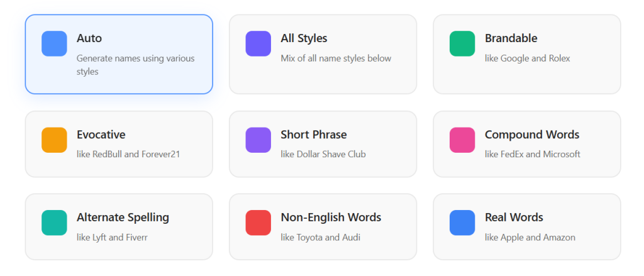Select the Compound Words title
This screenshot has height=276, width=644.
[x=532, y=135]
